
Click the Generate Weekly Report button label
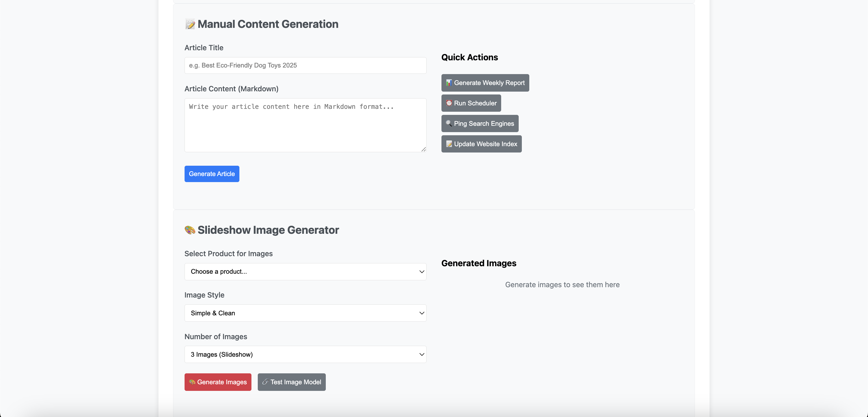(x=489, y=83)
